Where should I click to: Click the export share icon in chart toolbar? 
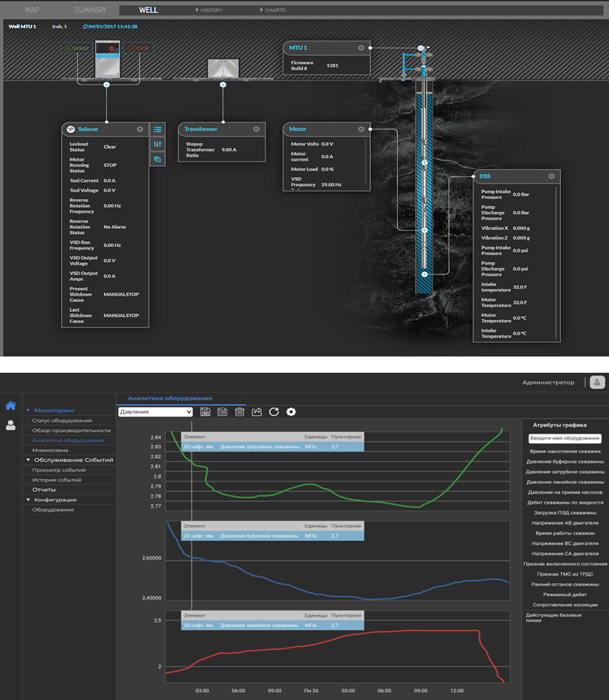click(x=257, y=412)
